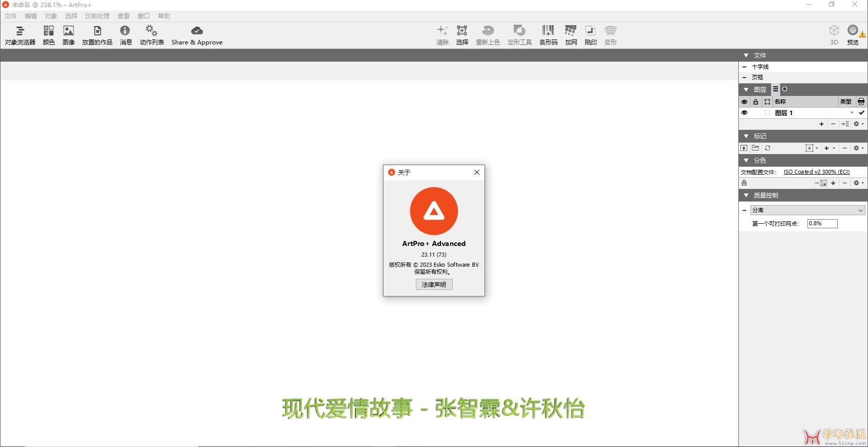
Task: Open the add-mark plus dropdown
Action: pos(829,148)
